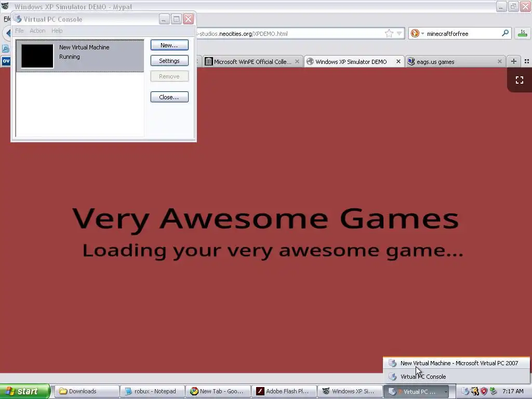This screenshot has height=399, width=532.
Task: Select 'Virtual PC Console' in taskbar popup
Action: tap(457, 377)
